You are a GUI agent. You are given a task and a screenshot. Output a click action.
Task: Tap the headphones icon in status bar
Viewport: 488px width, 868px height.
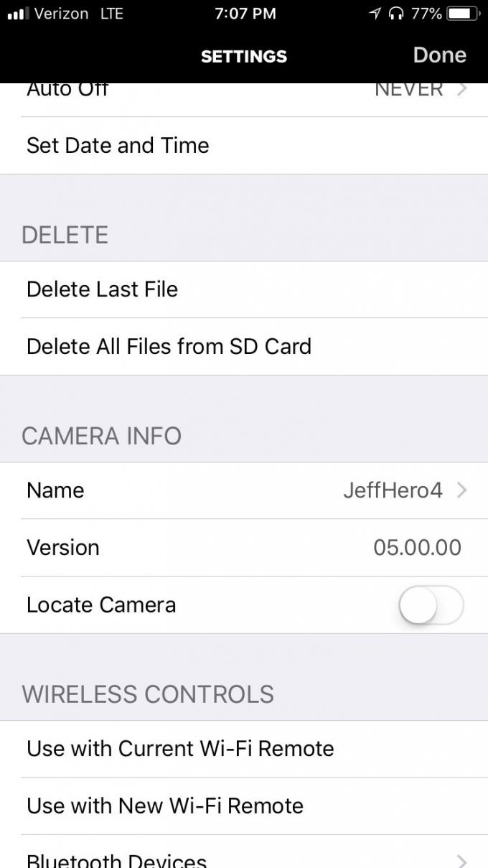tap(395, 14)
